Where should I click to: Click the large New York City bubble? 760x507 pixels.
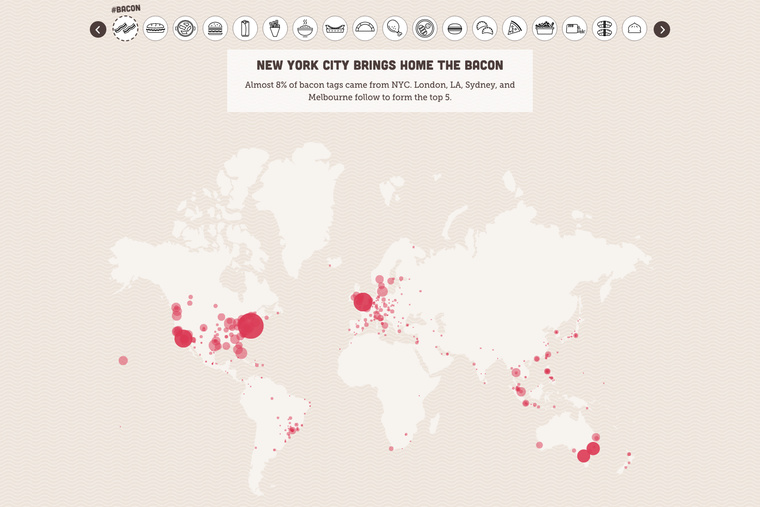[x=250, y=325]
